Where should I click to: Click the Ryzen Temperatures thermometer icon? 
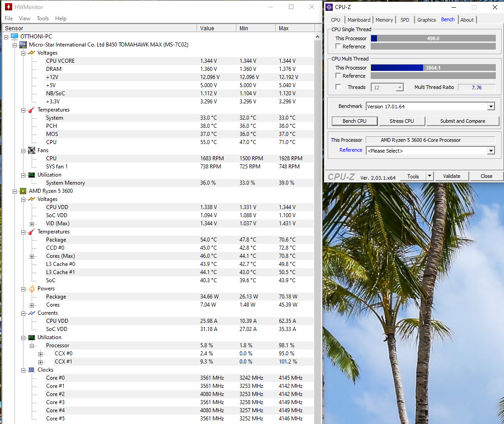point(32,232)
